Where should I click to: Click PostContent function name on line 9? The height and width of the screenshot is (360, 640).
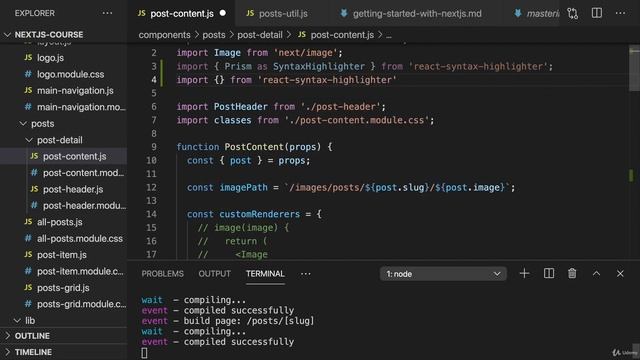[254, 147]
